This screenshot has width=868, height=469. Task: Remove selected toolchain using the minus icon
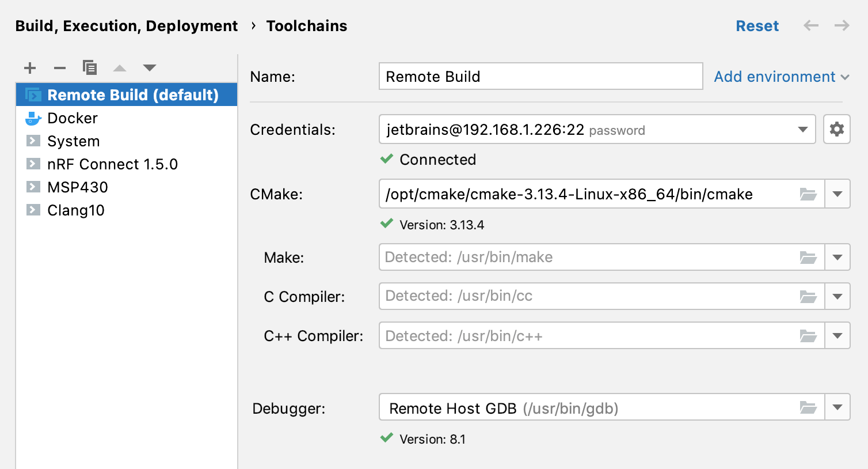coord(60,67)
